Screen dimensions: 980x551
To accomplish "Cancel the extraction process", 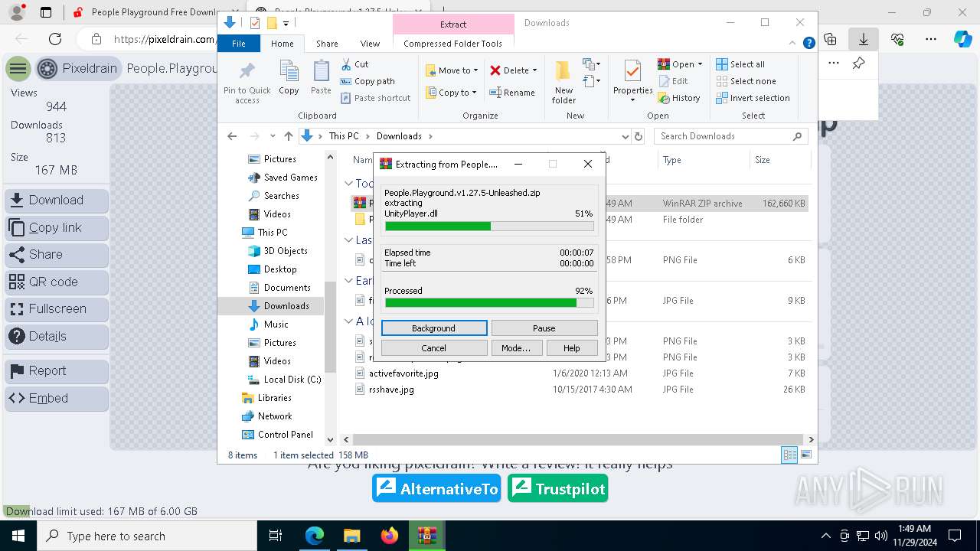I will 434,348.
